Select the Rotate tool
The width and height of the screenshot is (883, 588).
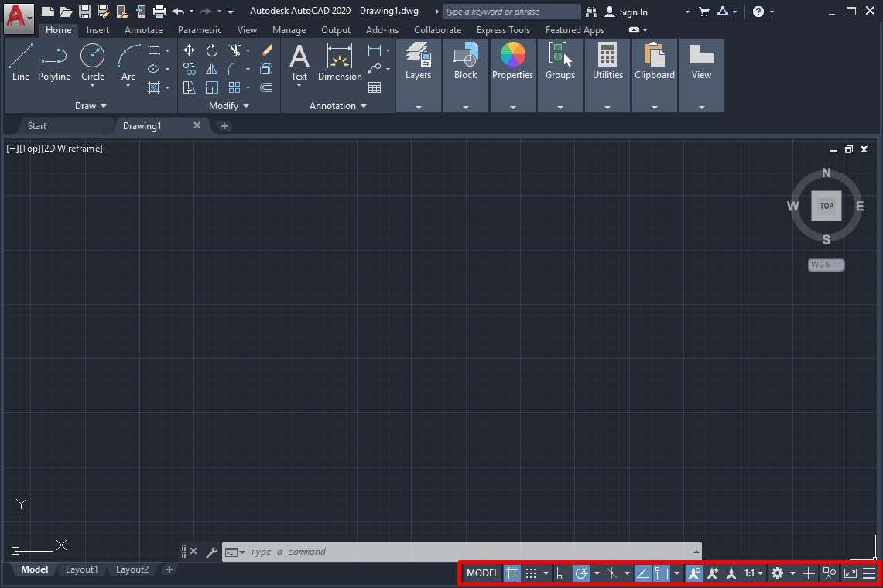211,50
